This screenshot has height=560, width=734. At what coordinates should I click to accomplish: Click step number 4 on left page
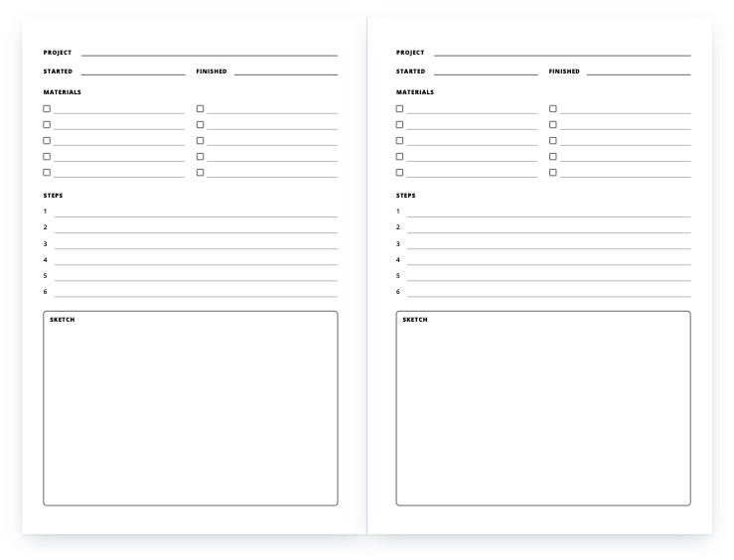[x=46, y=260]
